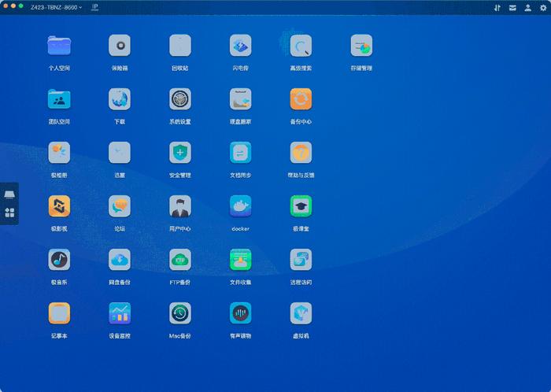This screenshot has height=392, width=551.
Task: Launch the docker app
Action: point(240,206)
